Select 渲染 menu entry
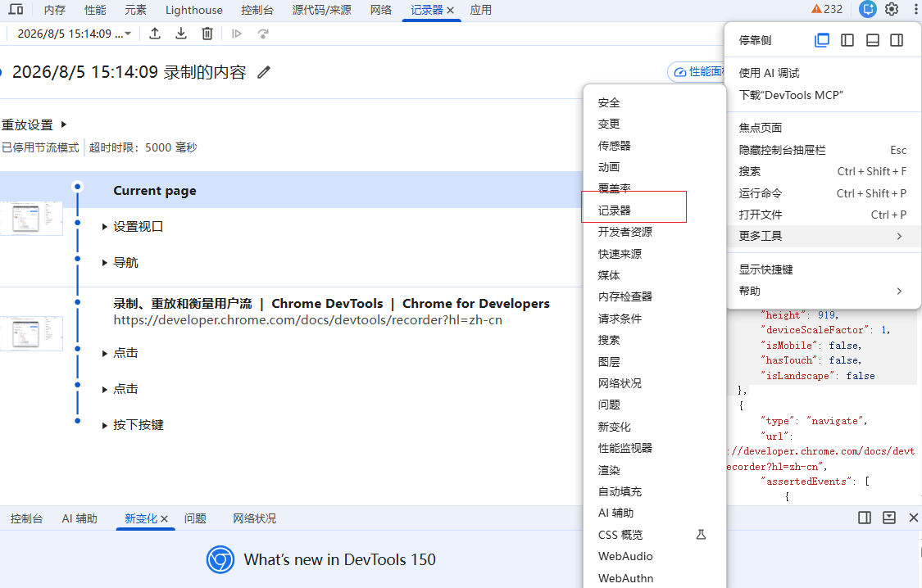922x588 pixels. (x=655, y=470)
